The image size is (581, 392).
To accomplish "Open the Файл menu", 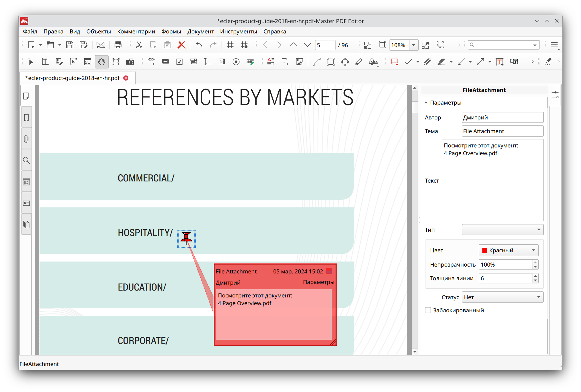I will [30, 31].
